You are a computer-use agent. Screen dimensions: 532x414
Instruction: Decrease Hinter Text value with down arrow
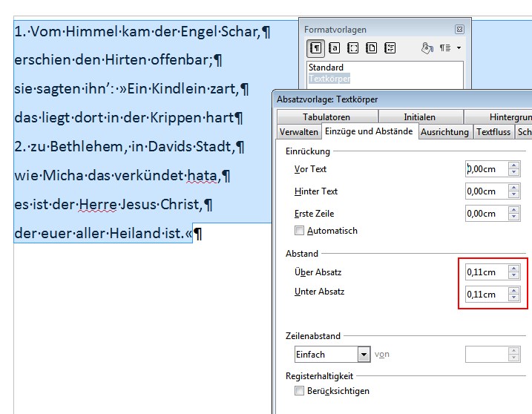pyautogui.click(x=514, y=195)
